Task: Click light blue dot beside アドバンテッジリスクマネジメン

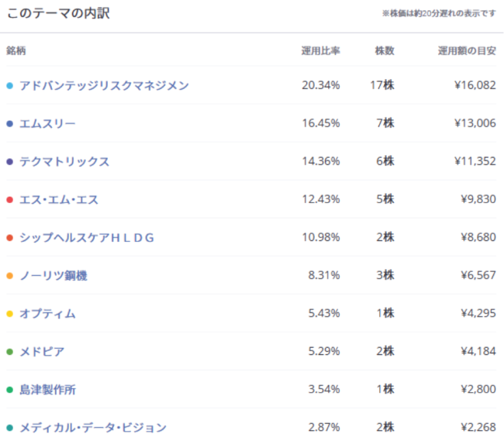Action: pyautogui.click(x=9, y=85)
